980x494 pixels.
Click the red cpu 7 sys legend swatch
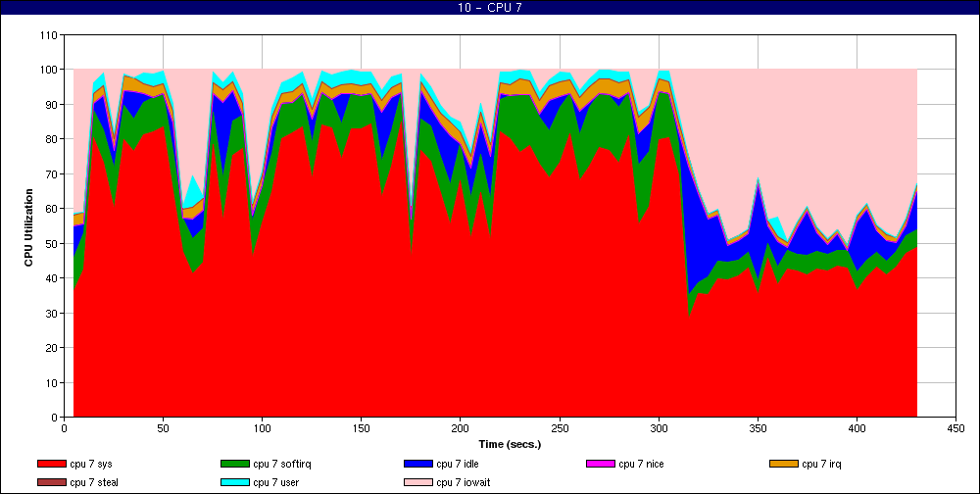click(x=51, y=464)
